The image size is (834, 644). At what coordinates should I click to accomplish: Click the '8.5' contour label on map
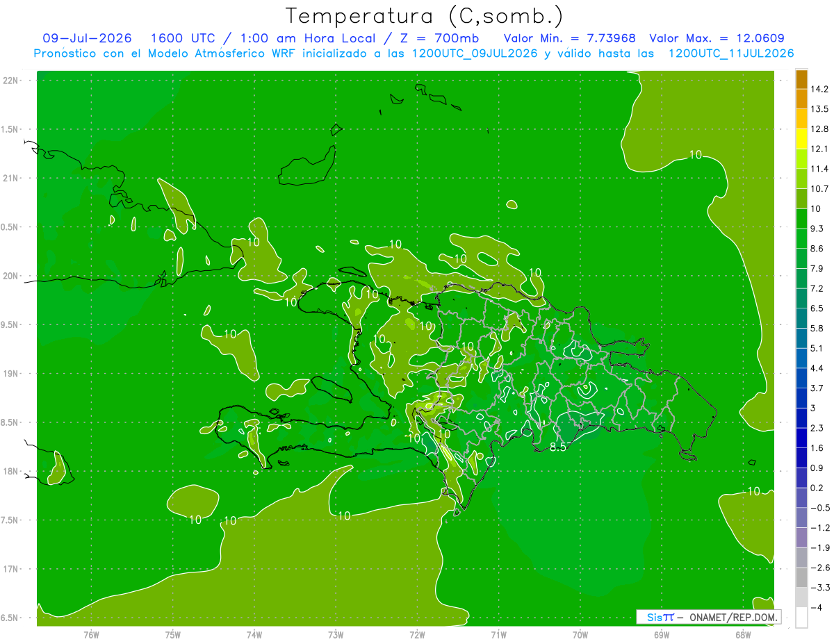[558, 447]
